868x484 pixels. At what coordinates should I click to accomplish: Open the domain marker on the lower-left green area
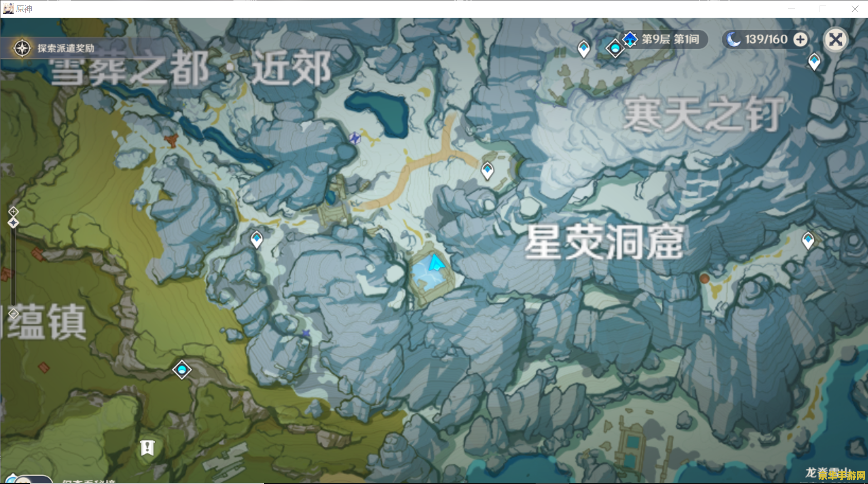click(181, 369)
